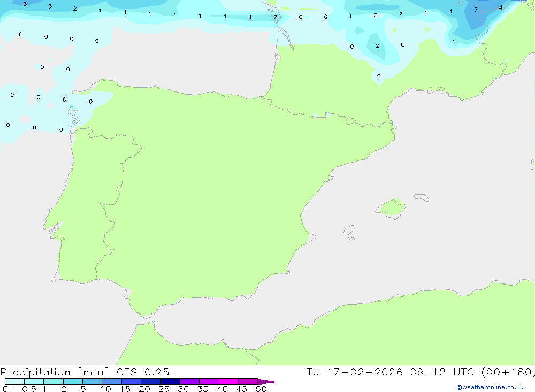Click the "3" precipitation value on map

coord(50,6)
